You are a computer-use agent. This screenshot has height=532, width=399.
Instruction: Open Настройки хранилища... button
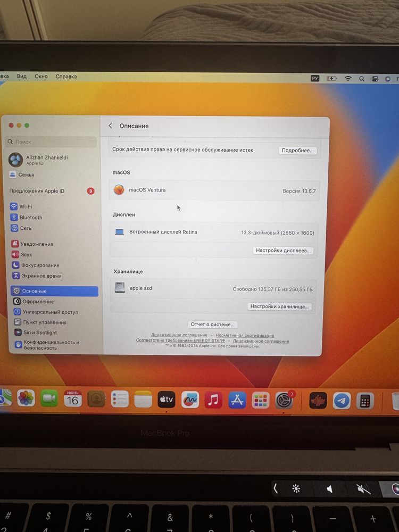[279, 306]
